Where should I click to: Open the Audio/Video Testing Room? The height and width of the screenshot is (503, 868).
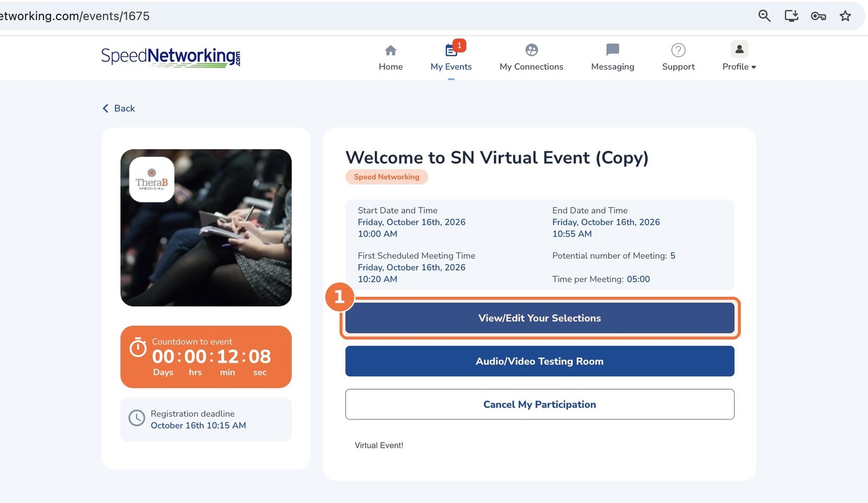540,361
